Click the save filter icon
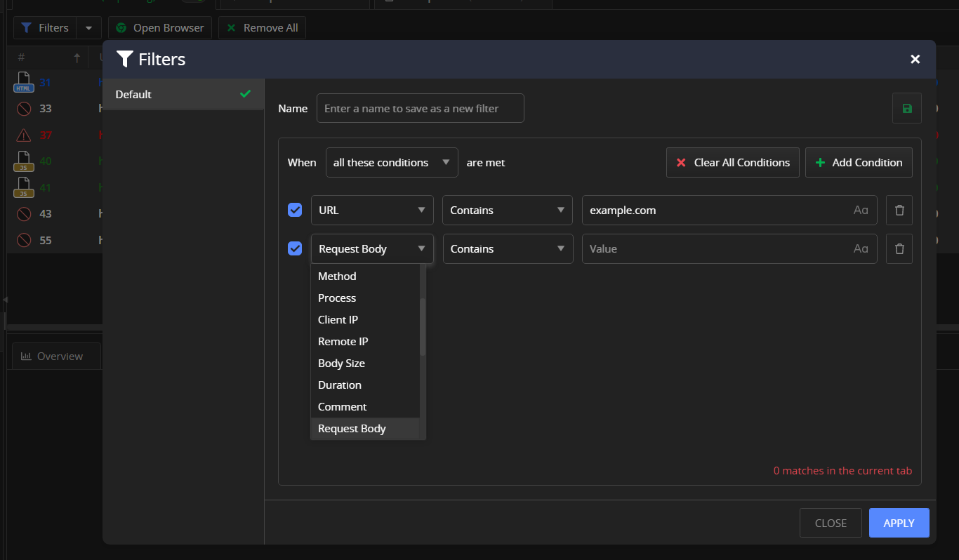The width and height of the screenshot is (959, 560). click(906, 108)
